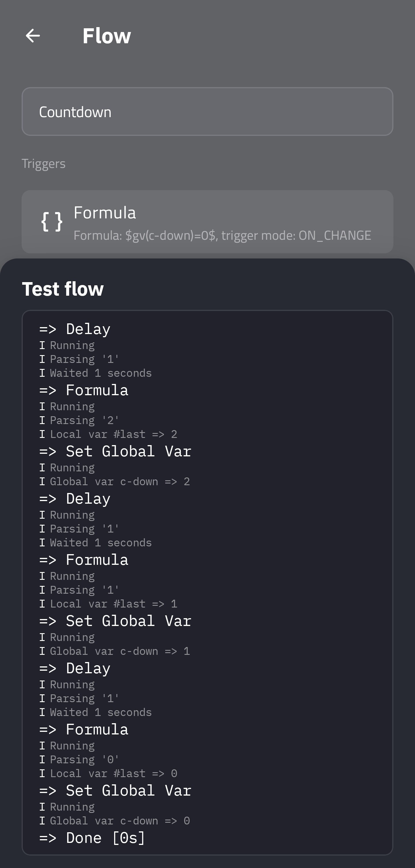Click the Formula trigger description text

pyautogui.click(x=222, y=235)
